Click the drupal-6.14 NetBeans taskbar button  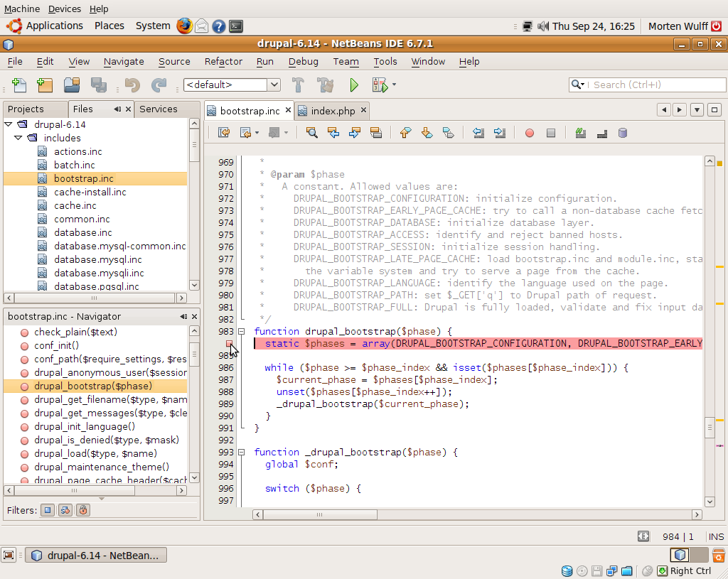[96, 556]
